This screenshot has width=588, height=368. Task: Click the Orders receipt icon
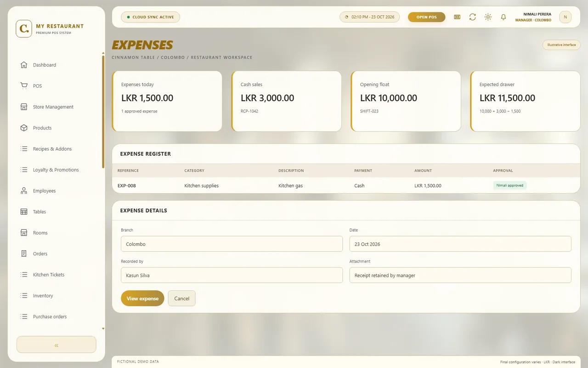[24, 254]
